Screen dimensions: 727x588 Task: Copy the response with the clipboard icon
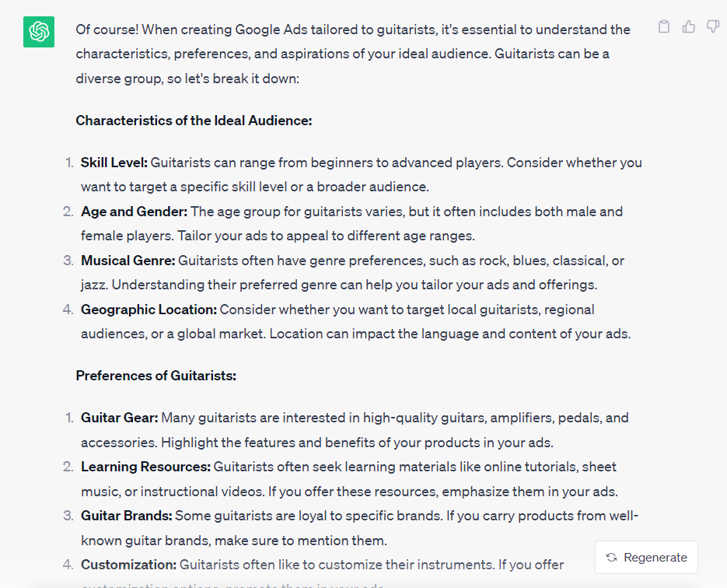664,27
